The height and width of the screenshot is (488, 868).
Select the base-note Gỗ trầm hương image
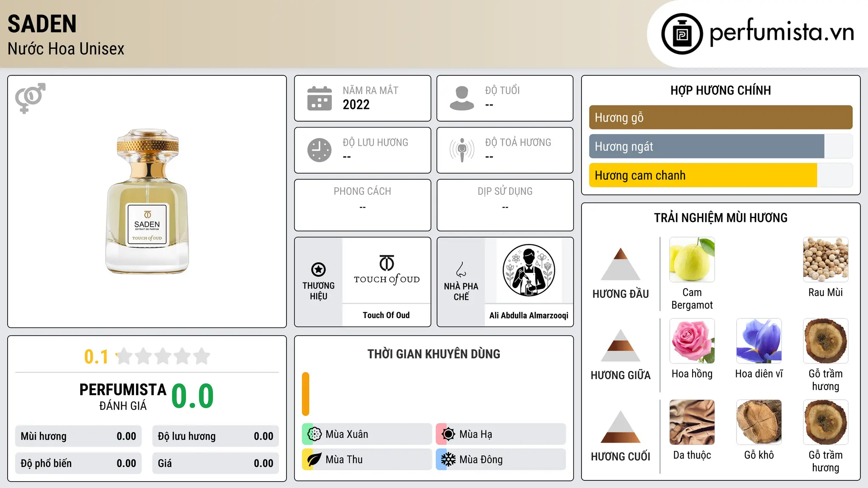[x=826, y=422]
